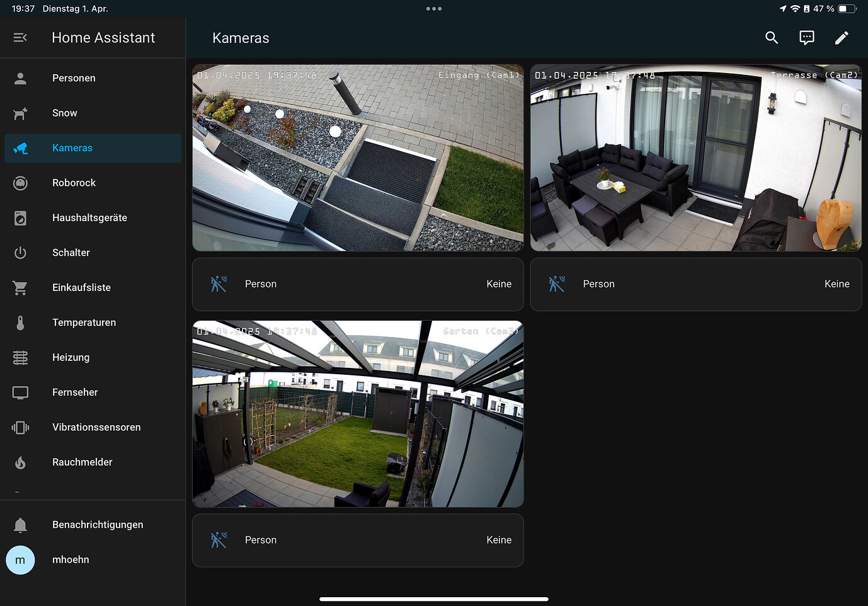868x606 pixels.
Task: Open the search icon in the header
Action: [x=772, y=38]
